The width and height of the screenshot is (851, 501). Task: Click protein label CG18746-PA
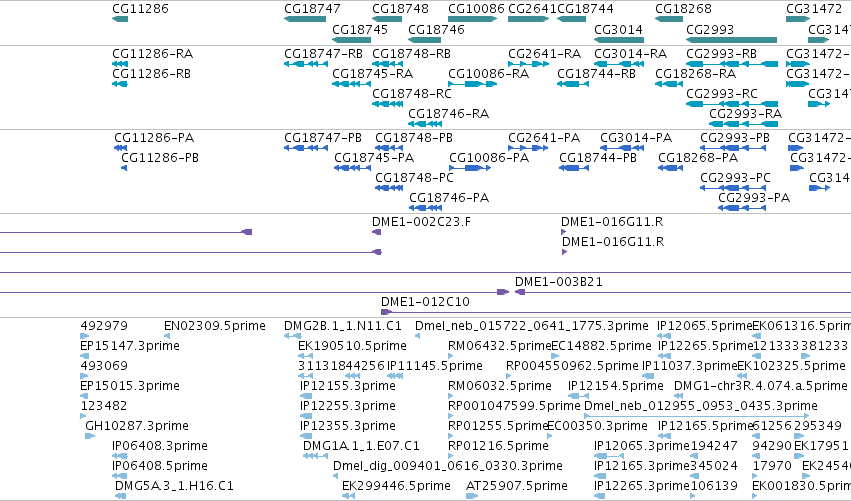(449, 198)
